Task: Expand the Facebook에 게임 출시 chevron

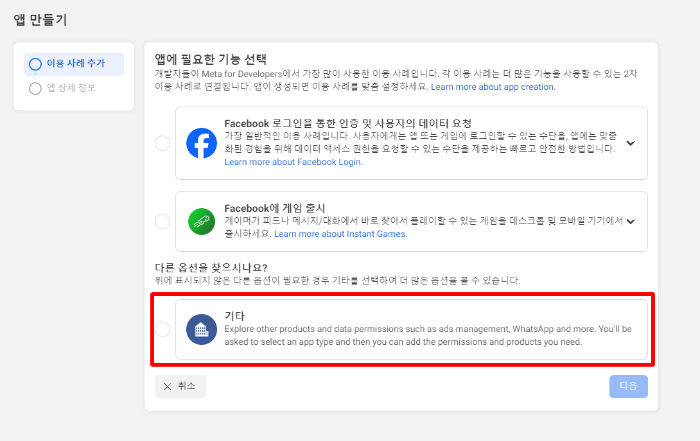Action: [630, 221]
